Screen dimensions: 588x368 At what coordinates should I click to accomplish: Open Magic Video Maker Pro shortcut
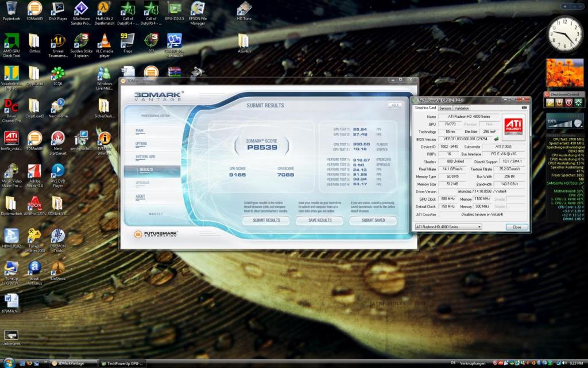(x=11, y=175)
